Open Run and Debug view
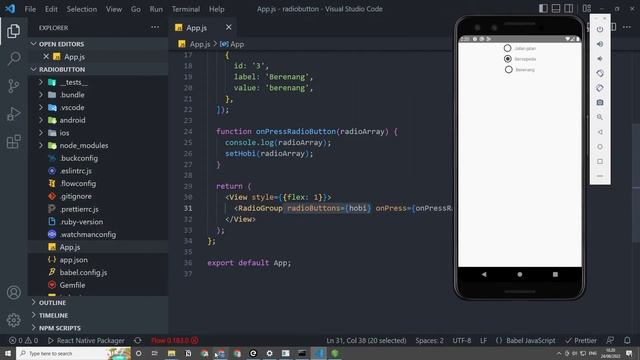Screen dimensions: 640x360 pos(13,114)
